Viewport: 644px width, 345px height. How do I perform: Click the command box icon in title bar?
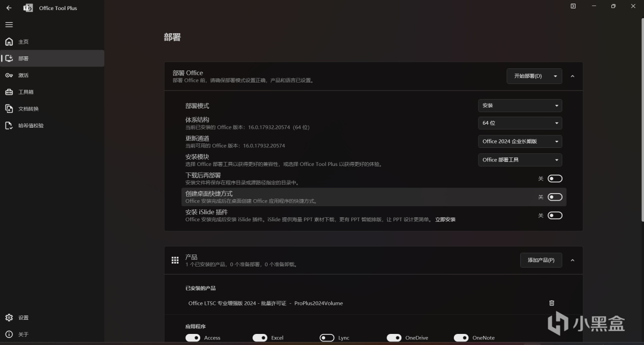(x=573, y=6)
